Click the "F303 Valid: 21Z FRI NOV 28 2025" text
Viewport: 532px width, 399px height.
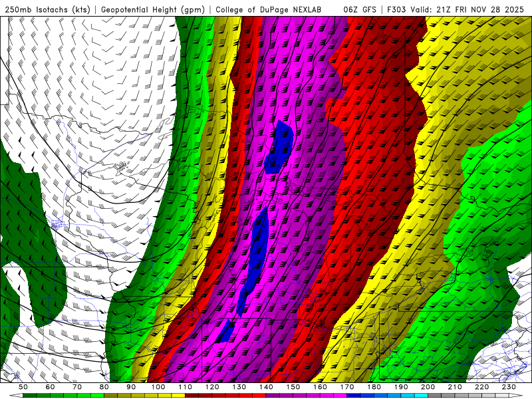click(456, 9)
